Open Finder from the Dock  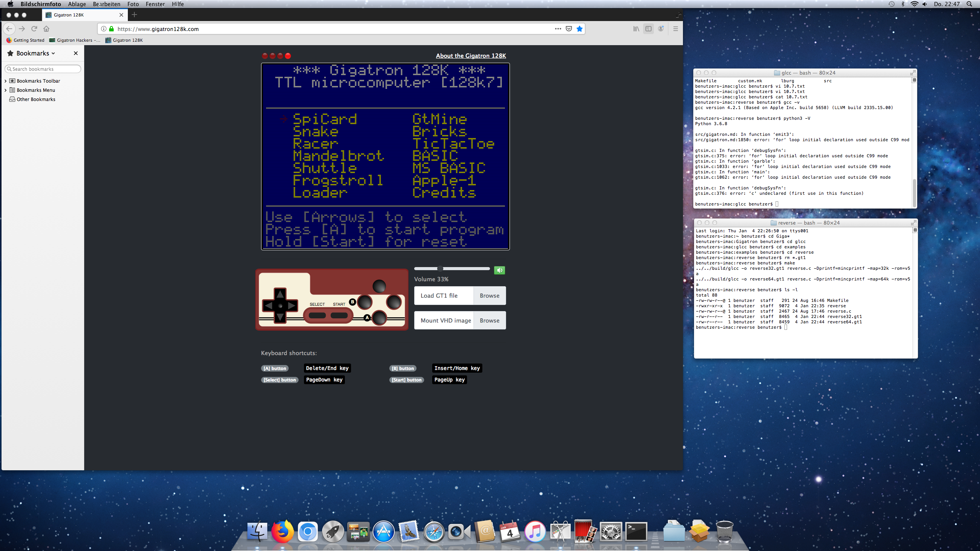(x=257, y=531)
